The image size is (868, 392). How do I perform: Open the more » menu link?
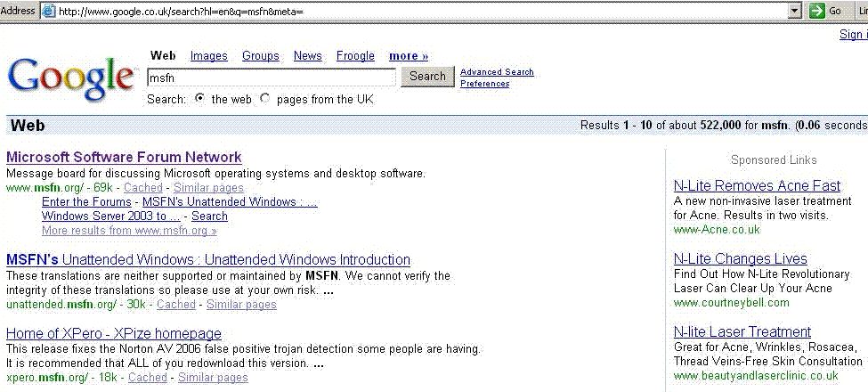409,56
